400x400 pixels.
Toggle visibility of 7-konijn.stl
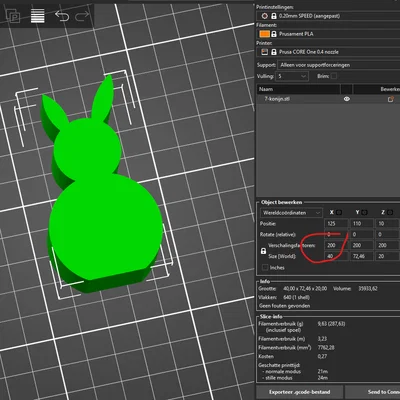(347, 99)
